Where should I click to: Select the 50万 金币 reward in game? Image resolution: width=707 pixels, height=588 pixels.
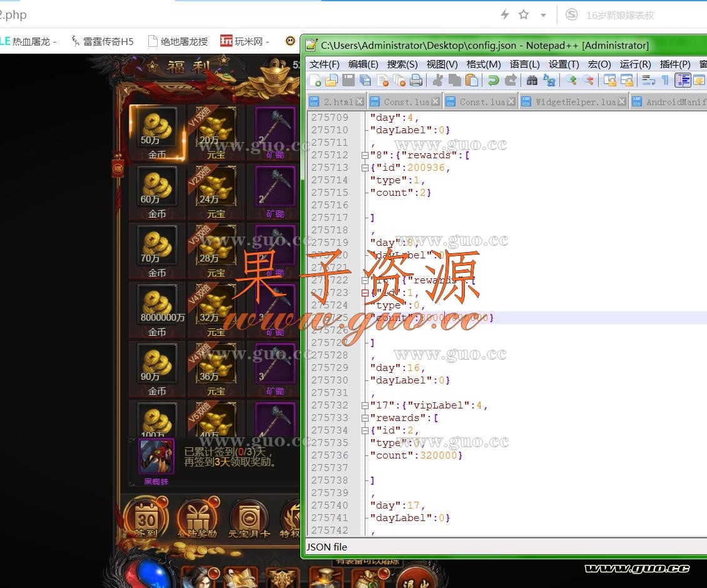(157, 133)
